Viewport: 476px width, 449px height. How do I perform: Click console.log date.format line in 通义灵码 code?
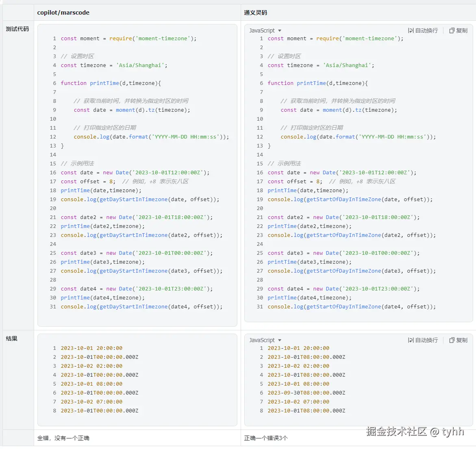358,137
